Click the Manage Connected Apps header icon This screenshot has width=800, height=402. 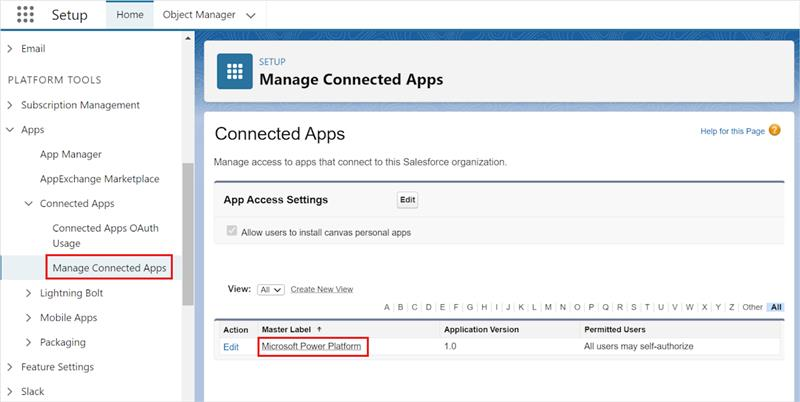pos(235,71)
